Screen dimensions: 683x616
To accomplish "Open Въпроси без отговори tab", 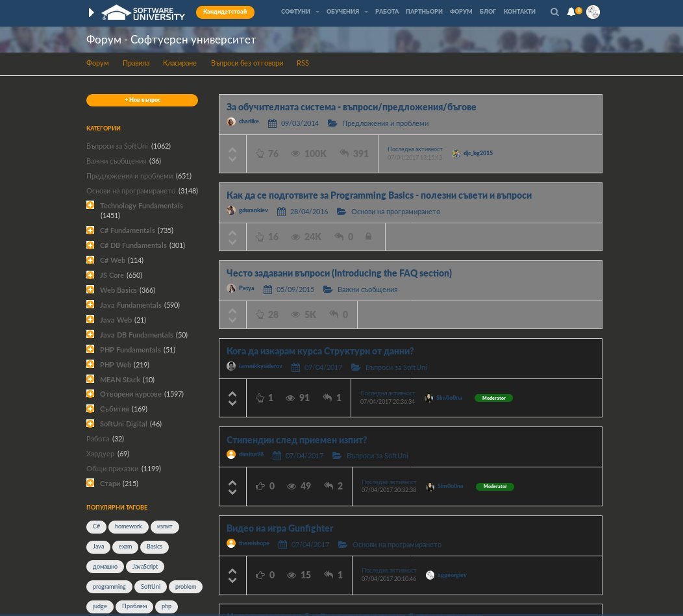I will pyautogui.click(x=247, y=63).
